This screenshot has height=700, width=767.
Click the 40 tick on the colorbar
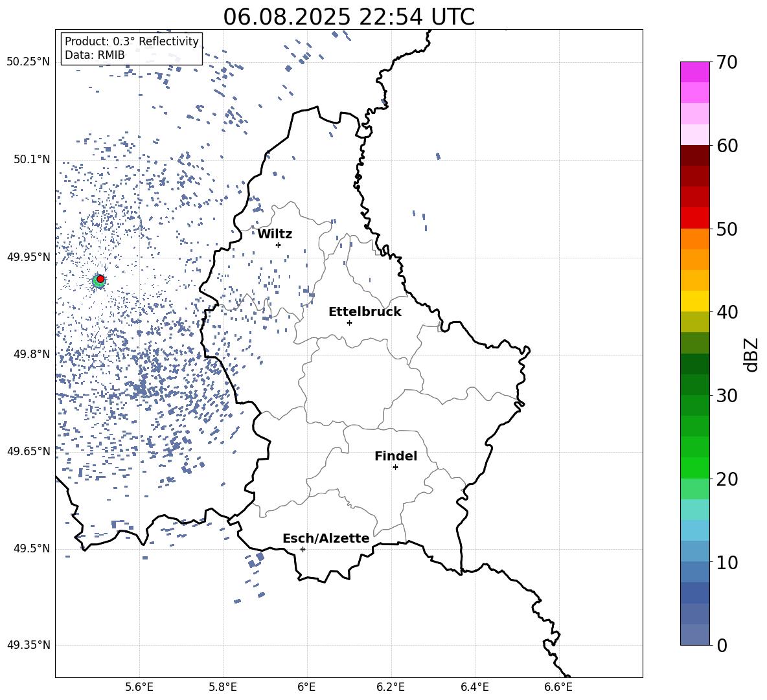tap(727, 312)
